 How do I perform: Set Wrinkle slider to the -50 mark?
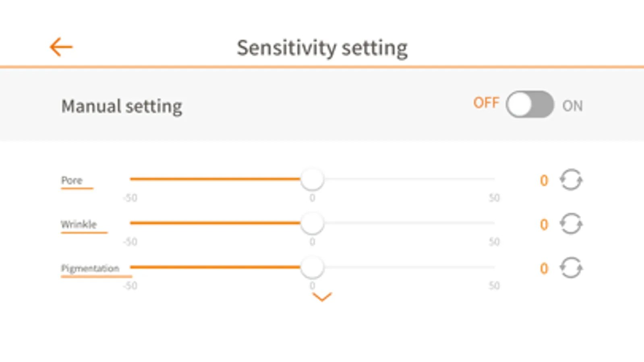tap(131, 223)
